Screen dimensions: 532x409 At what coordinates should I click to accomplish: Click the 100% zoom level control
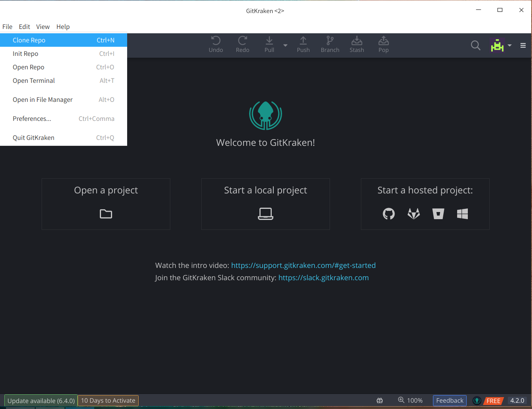click(x=410, y=400)
